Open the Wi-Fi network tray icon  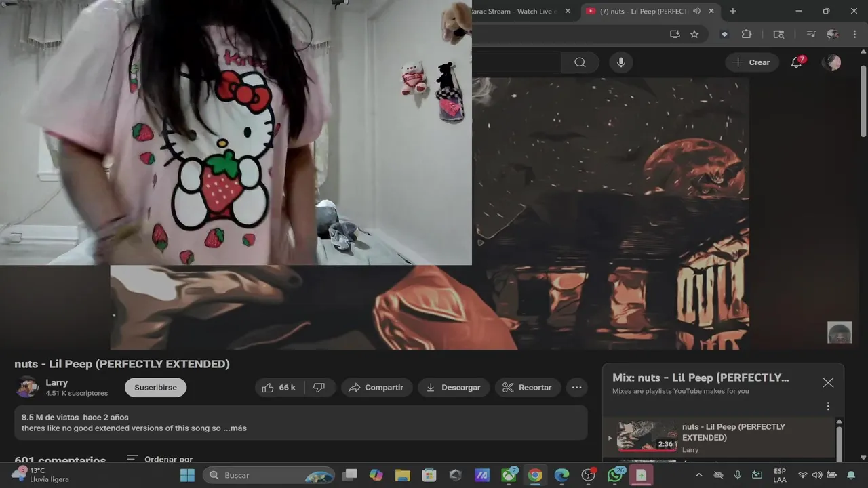coord(803,475)
